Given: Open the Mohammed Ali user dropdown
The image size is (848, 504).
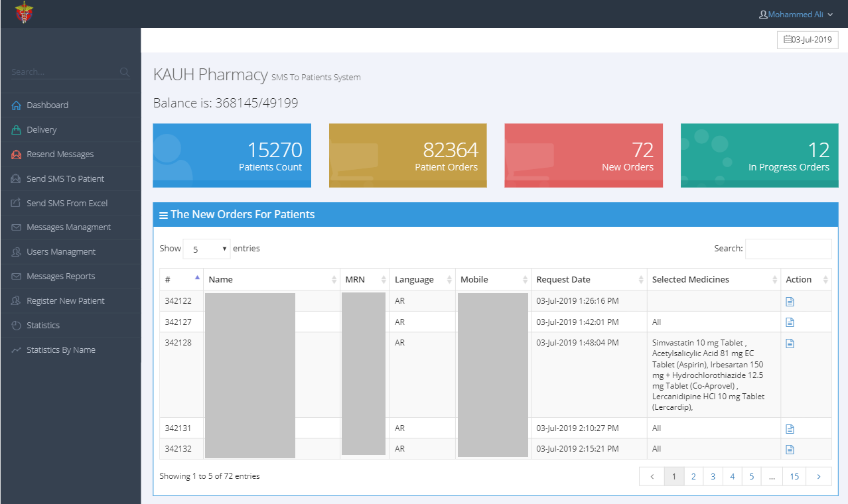Looking at the screenshot, I should [796, 15].
